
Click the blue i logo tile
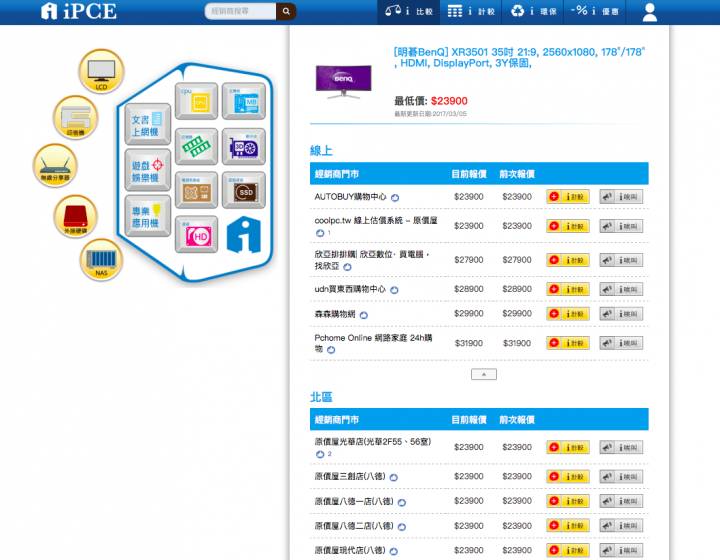click(x=244, y=235)
